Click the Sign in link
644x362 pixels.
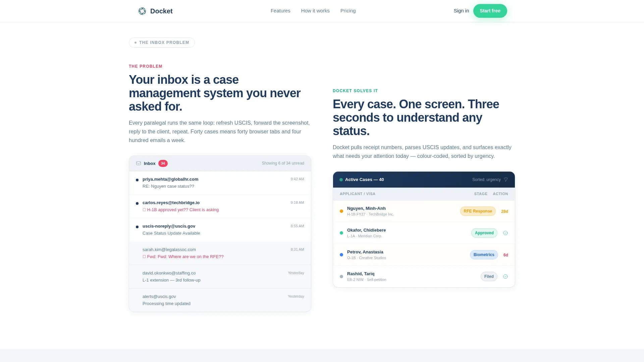click(461, 11)
